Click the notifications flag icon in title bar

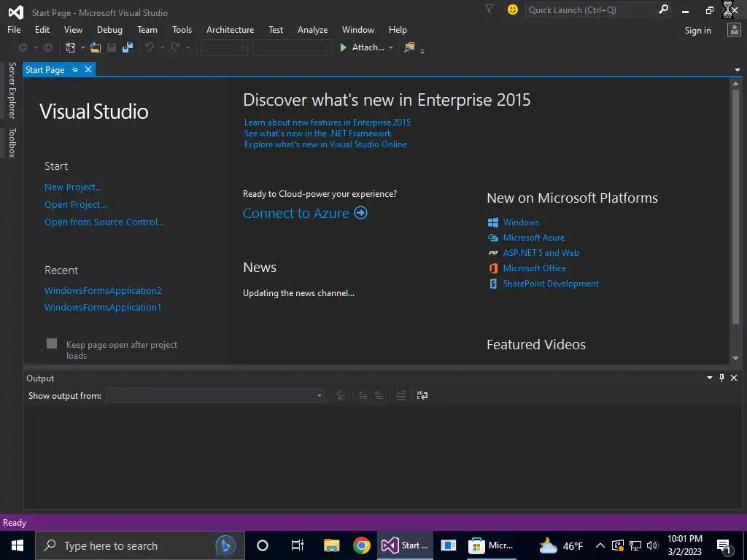click(489, 9)
